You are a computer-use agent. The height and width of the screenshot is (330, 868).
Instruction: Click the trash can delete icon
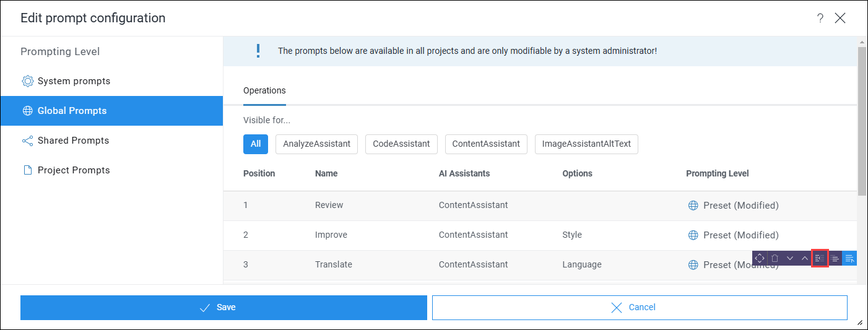coord(775,258)
